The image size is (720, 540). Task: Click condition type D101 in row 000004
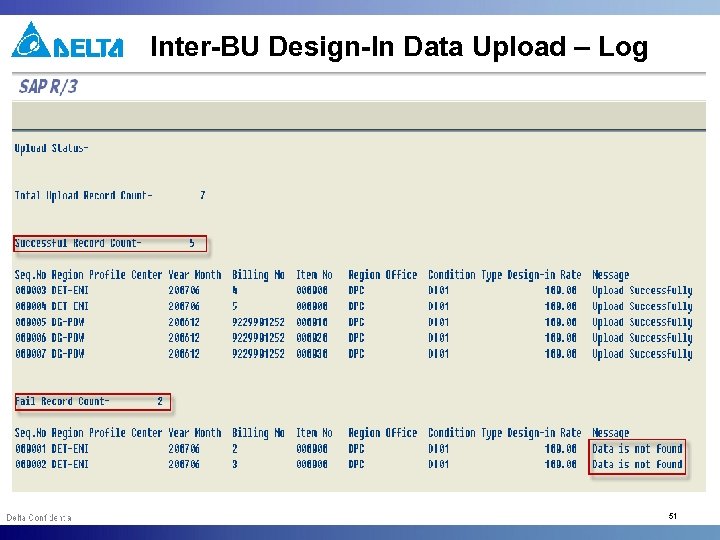pos(439,306)
